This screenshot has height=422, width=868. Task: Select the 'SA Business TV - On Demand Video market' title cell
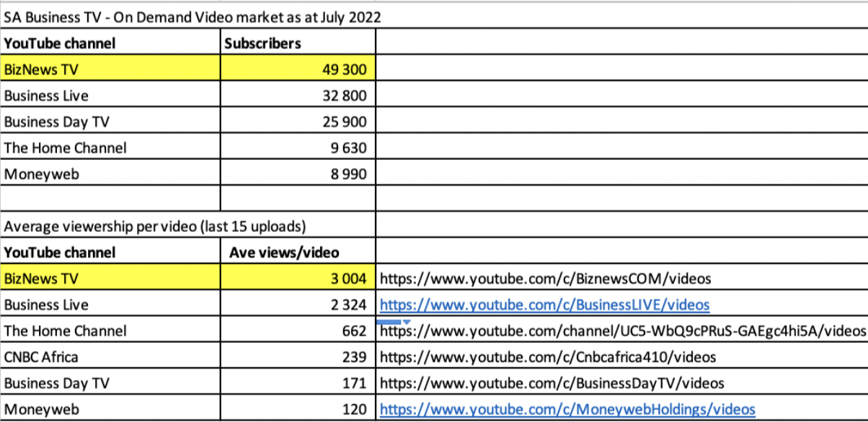[x=192, y=17]
